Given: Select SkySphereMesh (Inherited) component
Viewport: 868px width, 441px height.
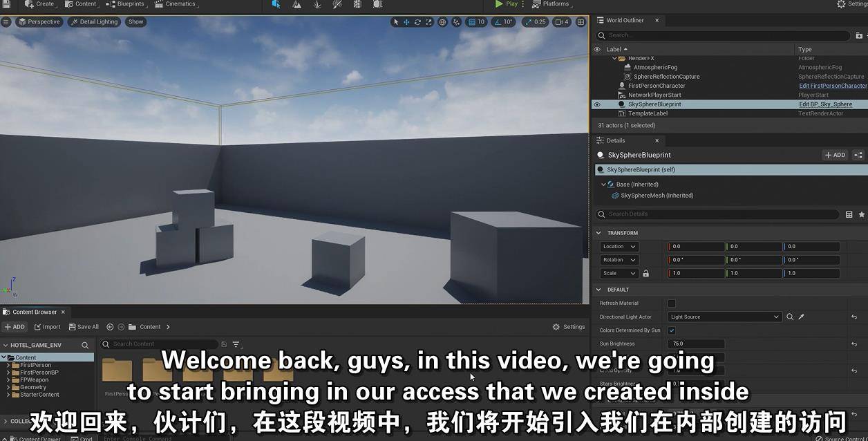Looking at the screenshot, I should tap(657, 196).
